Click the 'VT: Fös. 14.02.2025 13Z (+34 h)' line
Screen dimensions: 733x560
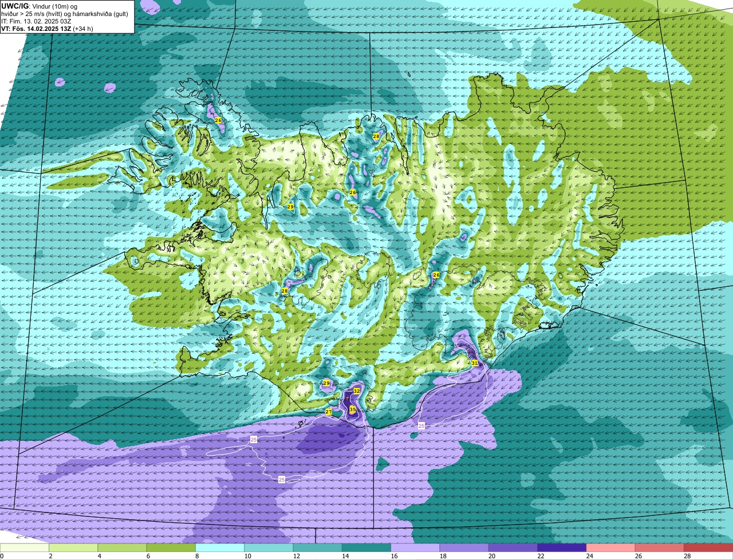[48, 28]
